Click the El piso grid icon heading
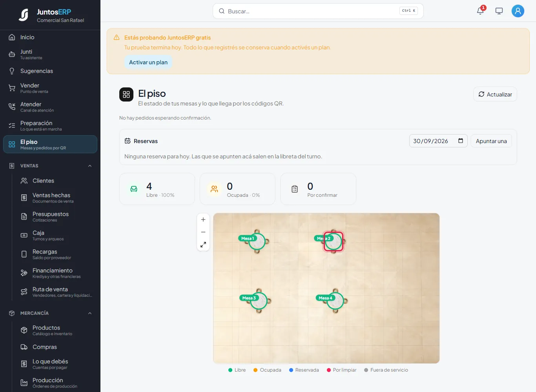The width and height of the screenshot is (536, 392). 126,94
